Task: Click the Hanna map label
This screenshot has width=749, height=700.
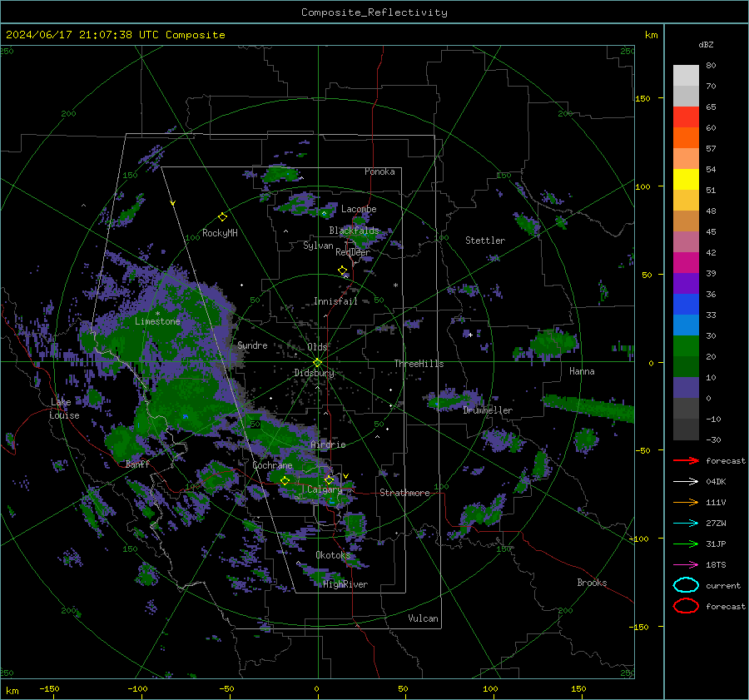Action: pyautogui.click(x=582, y=371)
